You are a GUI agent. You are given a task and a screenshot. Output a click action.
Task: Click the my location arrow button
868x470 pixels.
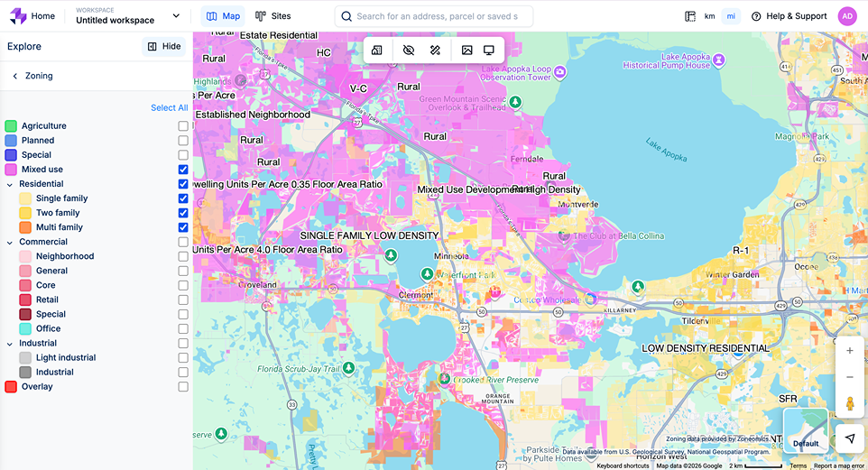(849, 438)
